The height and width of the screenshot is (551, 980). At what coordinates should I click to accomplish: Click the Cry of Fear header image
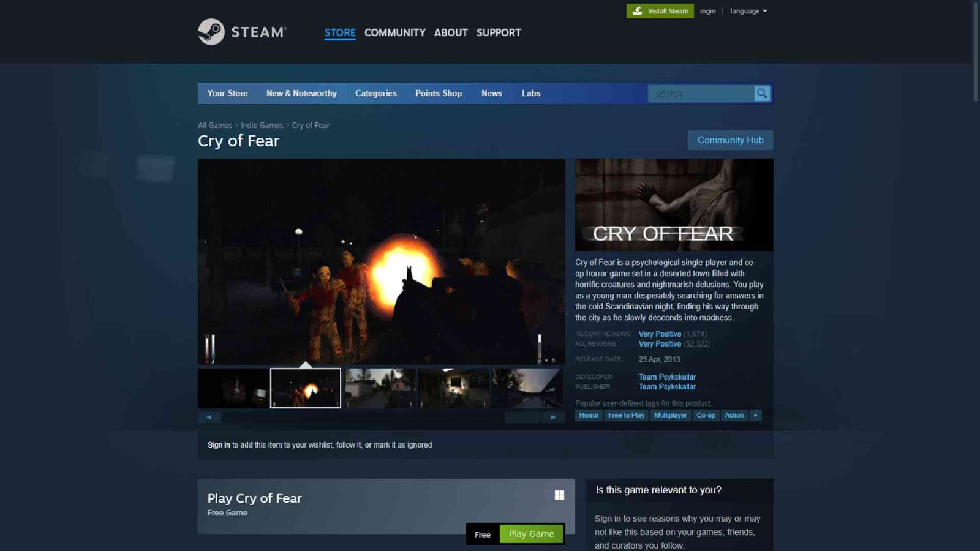pyautogui.click(x=674, y=205)
